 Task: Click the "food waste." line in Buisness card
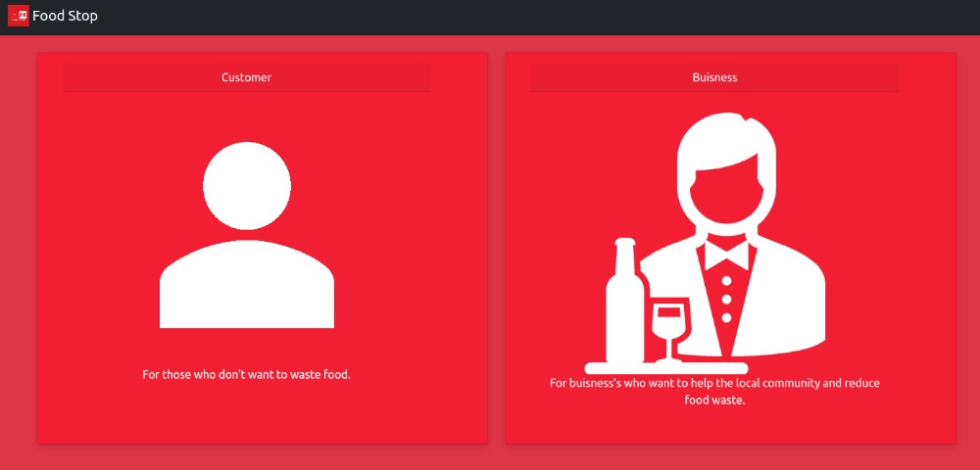[714, 399]
